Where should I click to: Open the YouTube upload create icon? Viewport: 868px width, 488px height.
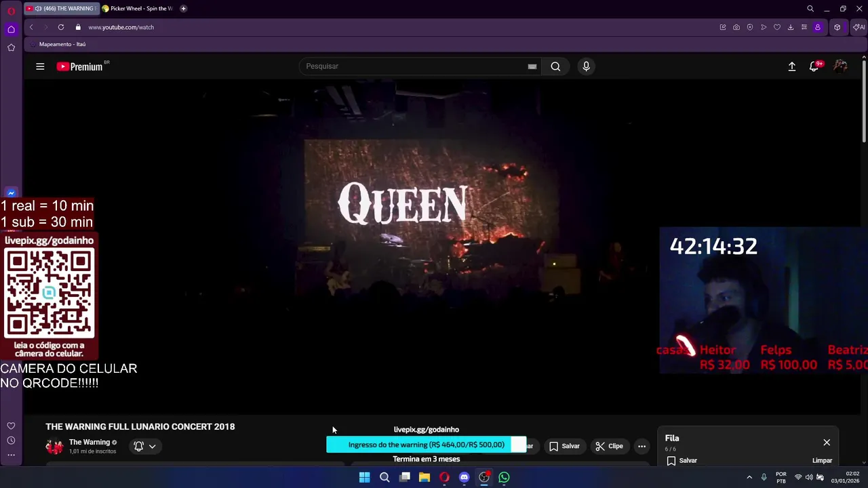(x=792, y=66)
